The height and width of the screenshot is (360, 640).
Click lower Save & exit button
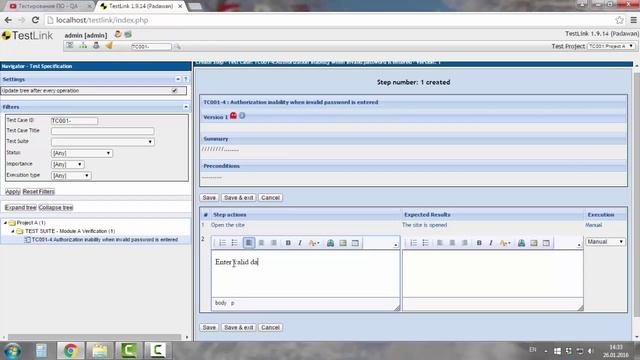[239, 327]
